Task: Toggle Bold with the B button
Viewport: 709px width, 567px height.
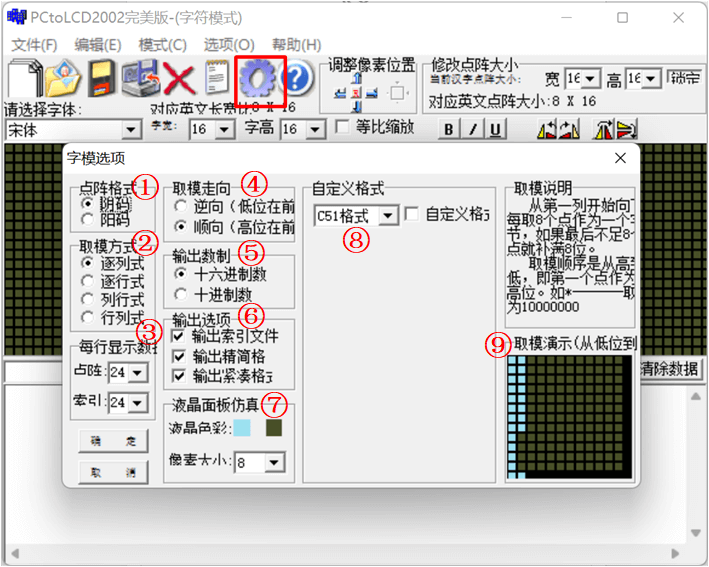Action: (x=449, y=129)
